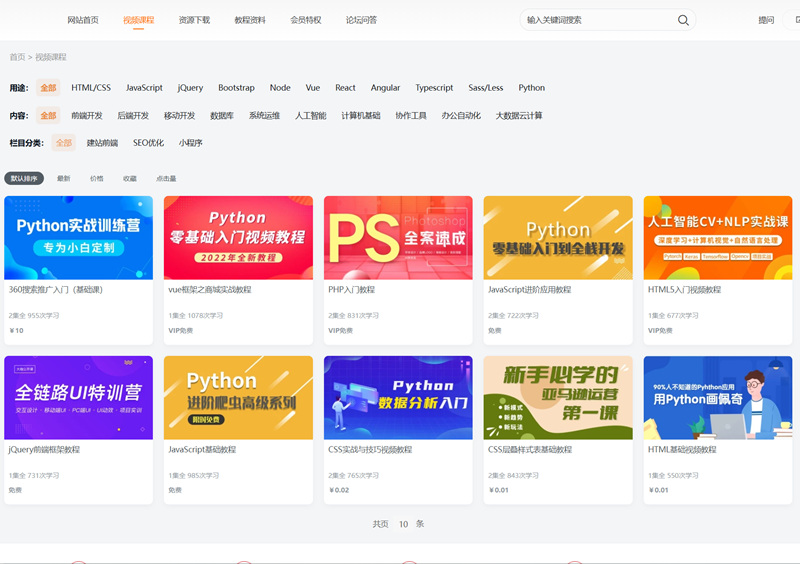Open the Python实战训练营 course thumbnail
The image size is (800, 564).
pyautogui.click(x=79, y=237)
